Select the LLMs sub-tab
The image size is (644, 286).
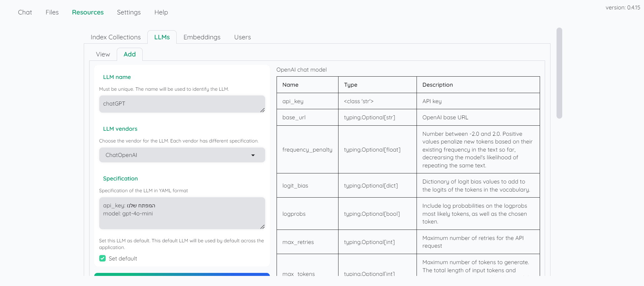click(x=162, y=37)
